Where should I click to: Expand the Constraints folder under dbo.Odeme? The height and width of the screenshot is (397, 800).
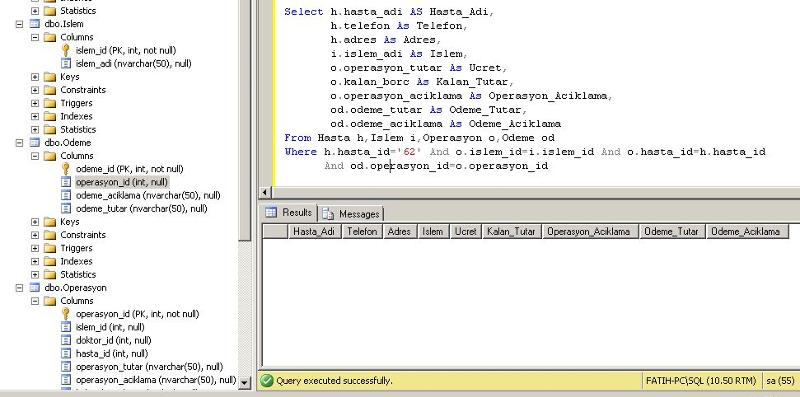coord(35,235)
